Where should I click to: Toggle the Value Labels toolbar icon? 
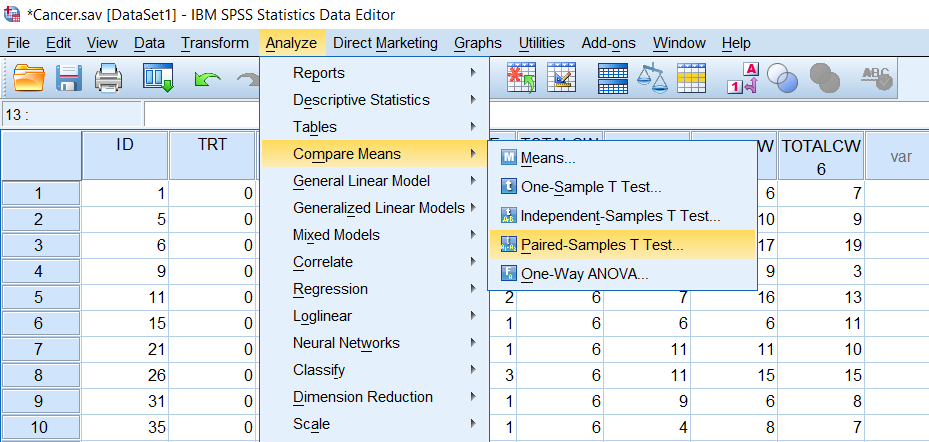coord(743,78)
